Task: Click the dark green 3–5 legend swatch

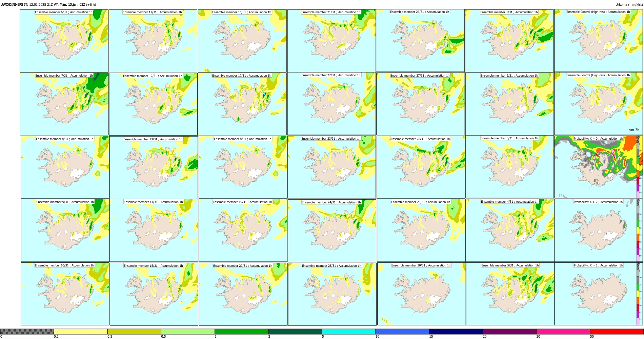Action: (x=295, y=332)
